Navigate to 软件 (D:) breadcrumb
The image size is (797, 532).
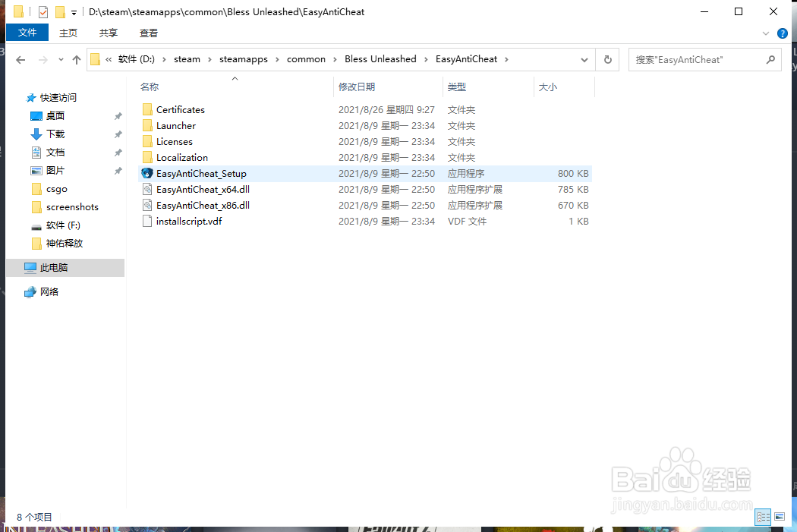tap(136, 59)
